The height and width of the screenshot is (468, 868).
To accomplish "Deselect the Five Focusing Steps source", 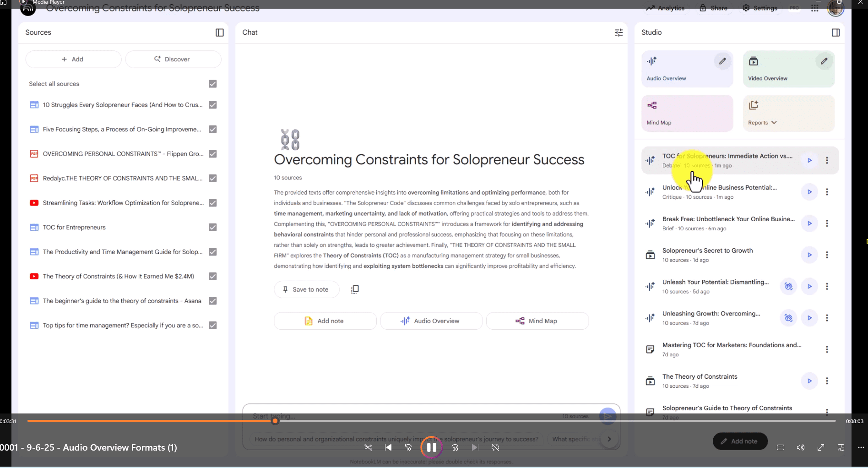I will point(212,130).
